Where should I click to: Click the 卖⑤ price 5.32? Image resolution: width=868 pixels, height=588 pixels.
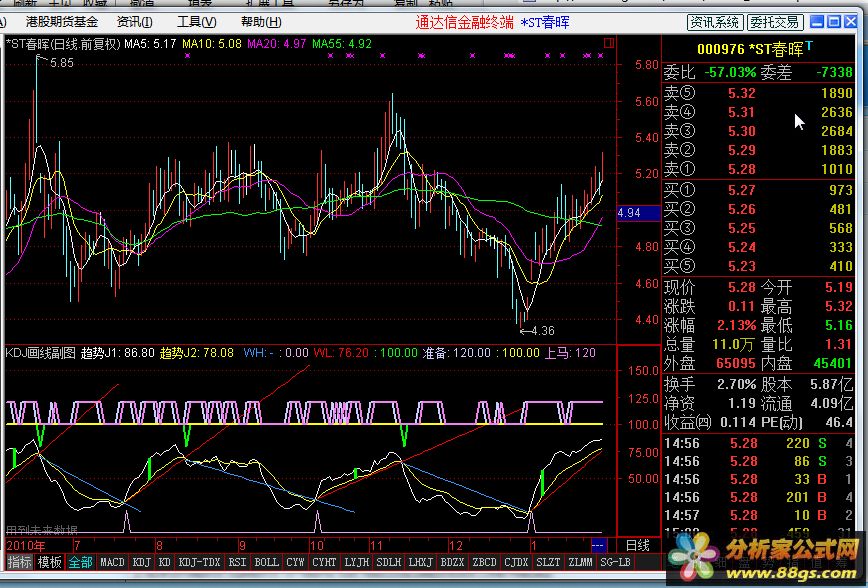tap(742, 93)
